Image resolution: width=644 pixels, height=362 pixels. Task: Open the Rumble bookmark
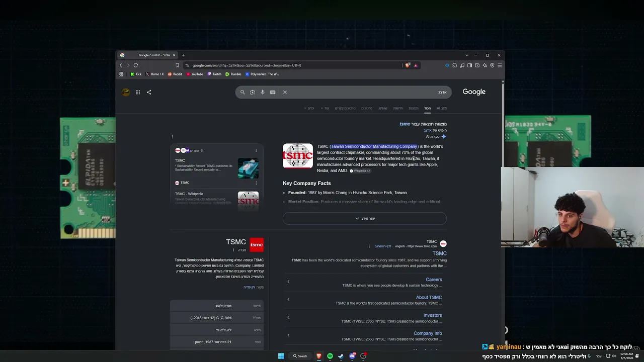click(233, 74)
